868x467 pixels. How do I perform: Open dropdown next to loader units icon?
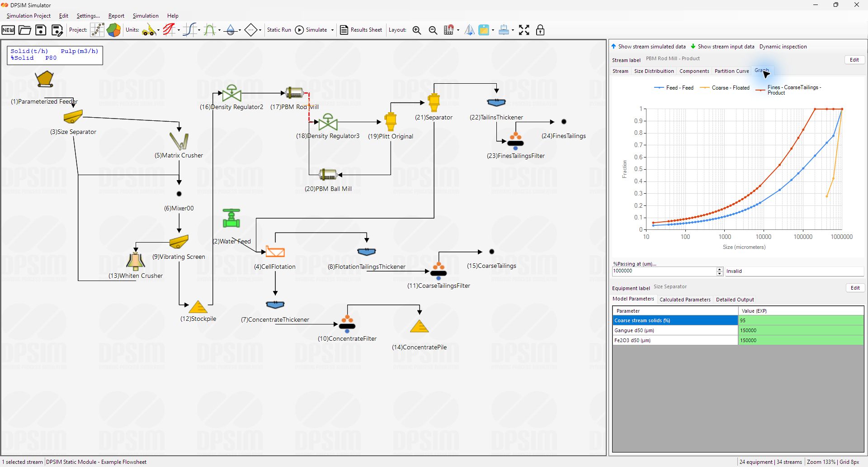coord(158,30)
